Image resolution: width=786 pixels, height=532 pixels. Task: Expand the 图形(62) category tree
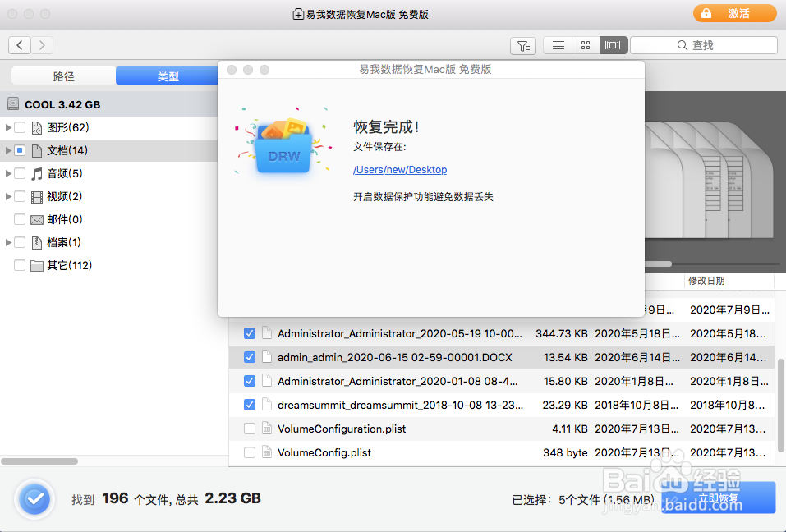coord(7,127)
